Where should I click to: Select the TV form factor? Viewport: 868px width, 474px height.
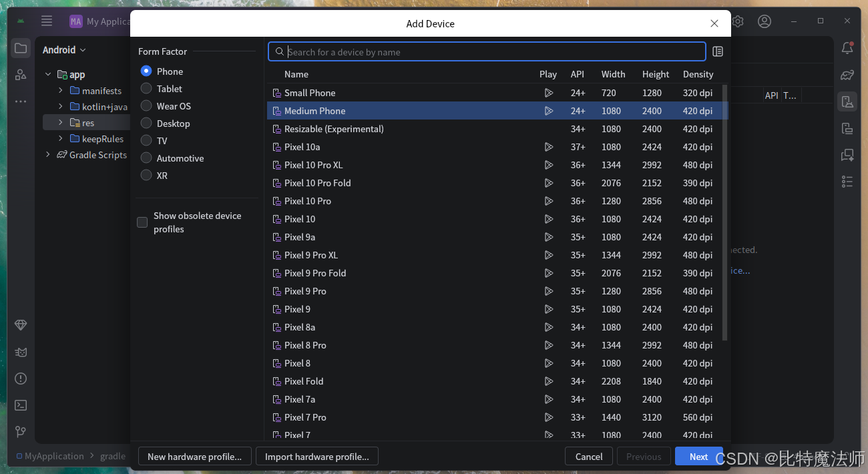146,140
